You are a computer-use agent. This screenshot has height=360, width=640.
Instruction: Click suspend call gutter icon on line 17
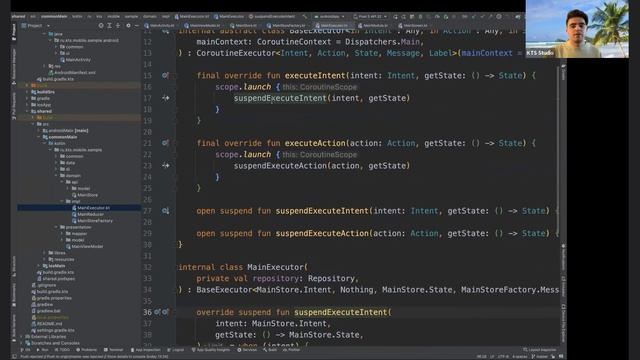pyautogui.click(x=165, y=98)
